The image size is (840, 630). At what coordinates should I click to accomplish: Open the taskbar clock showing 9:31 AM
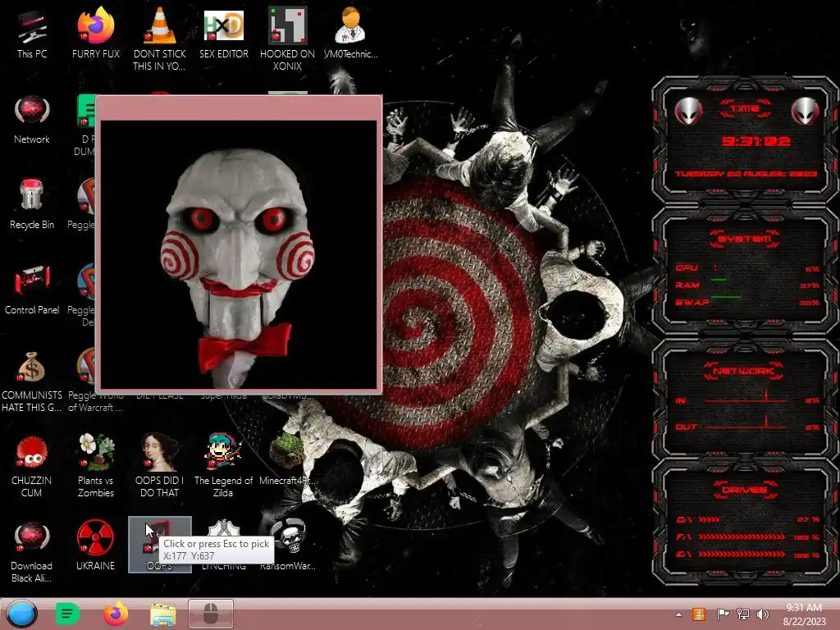pos(804,614)
